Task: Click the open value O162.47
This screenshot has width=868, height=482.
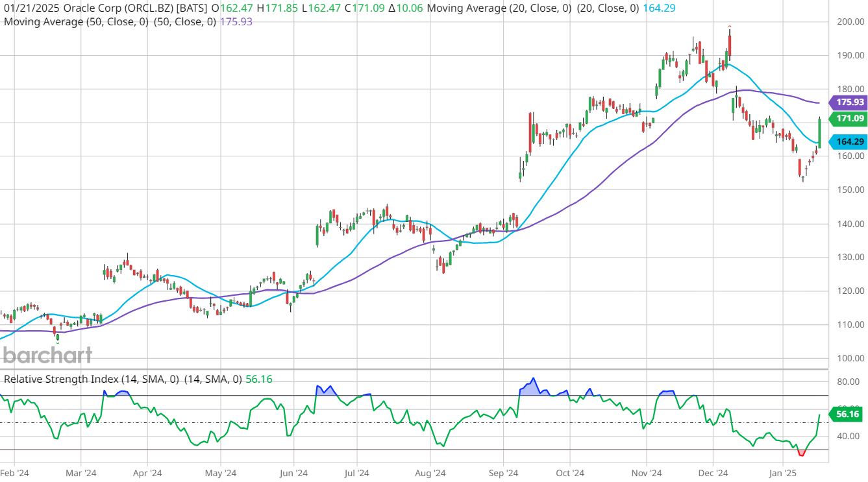Action: click(x=232, y=8)
